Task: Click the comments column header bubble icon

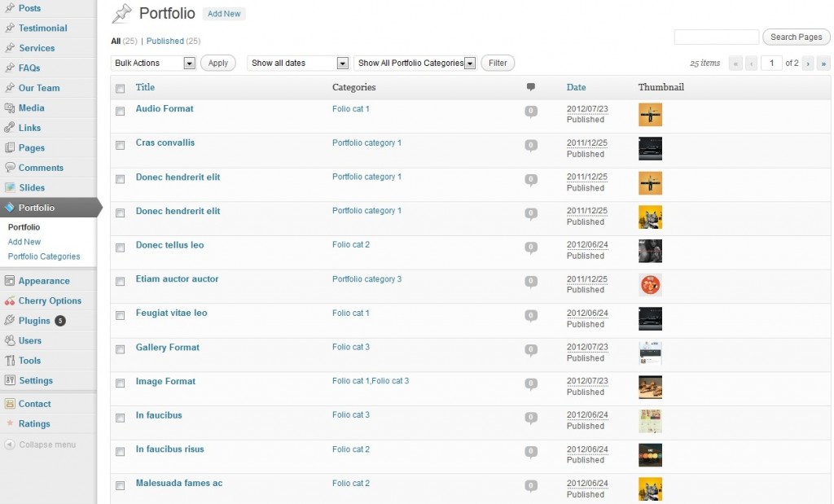Action: click(x=531, y=87)
